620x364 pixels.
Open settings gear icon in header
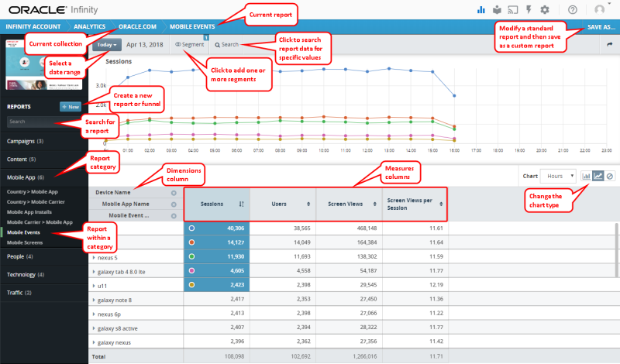[545, 10]
